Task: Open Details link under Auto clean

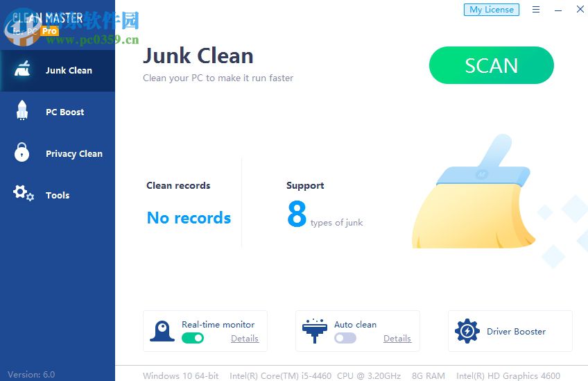Action: pyautogui.click(x=397, y=338)
